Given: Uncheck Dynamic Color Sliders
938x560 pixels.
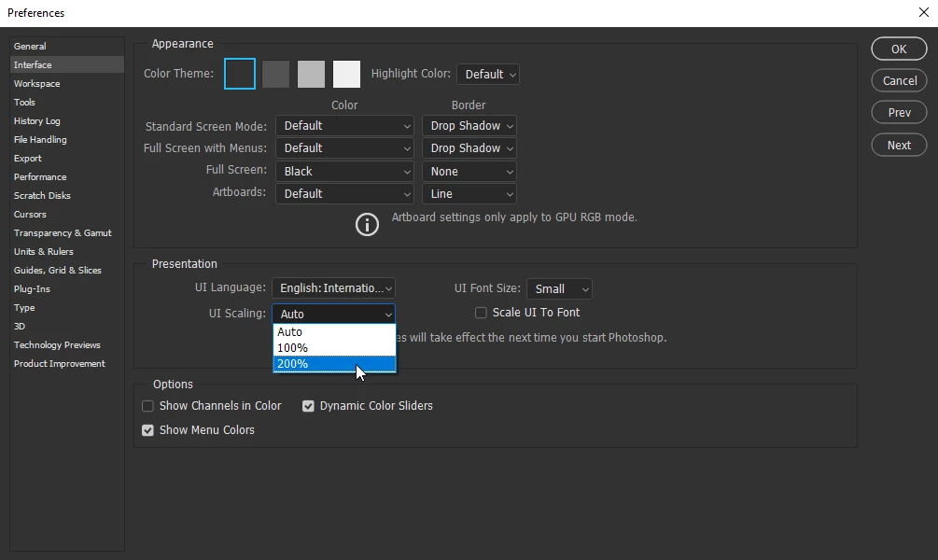Looking at the screenshot, I should click(308, 406).
